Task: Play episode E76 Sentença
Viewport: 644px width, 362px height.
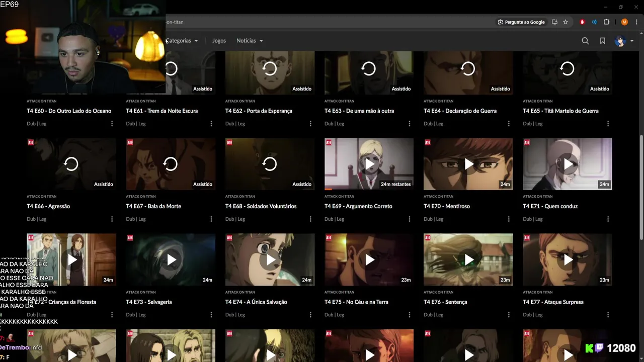Action: 468,259
